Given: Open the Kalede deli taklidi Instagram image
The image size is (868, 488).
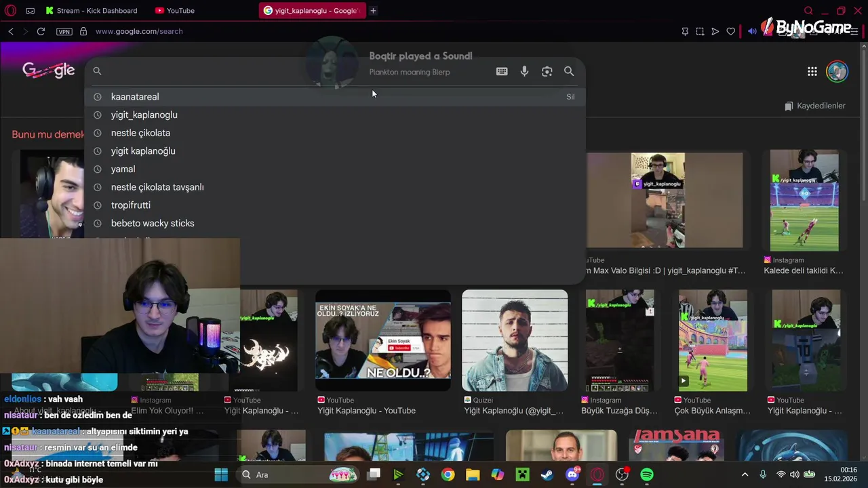Looking at the screenshot, I should click(x=804, y=201).
